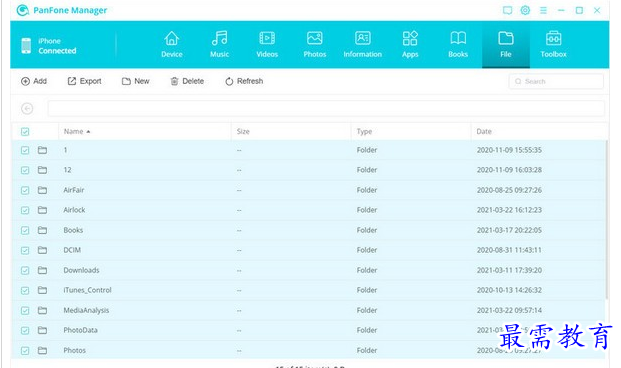Uncheck the Downloads folder checkbox

(25, 270)
